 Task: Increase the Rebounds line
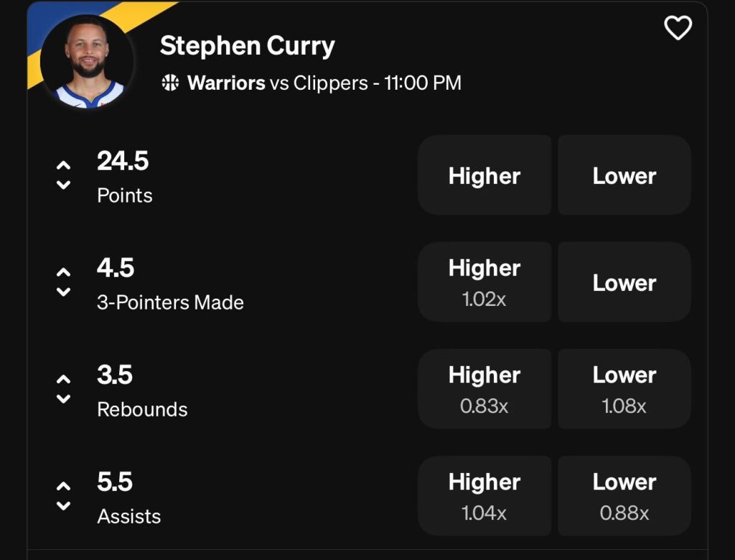(62, 378)
